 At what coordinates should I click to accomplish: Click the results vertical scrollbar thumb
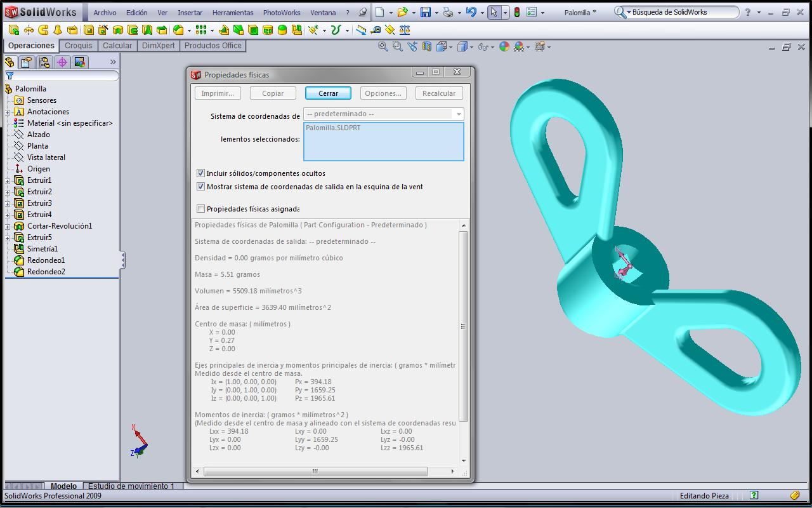pyautogui.click(x=463, y=326)
